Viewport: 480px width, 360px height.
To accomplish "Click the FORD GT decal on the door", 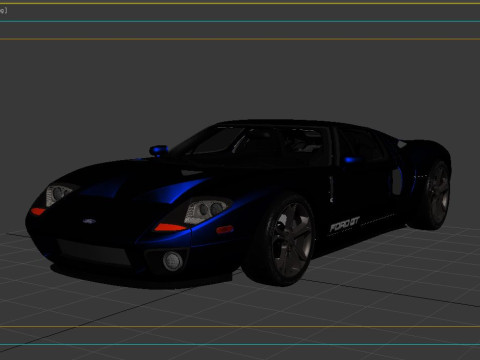I will 345,224.
